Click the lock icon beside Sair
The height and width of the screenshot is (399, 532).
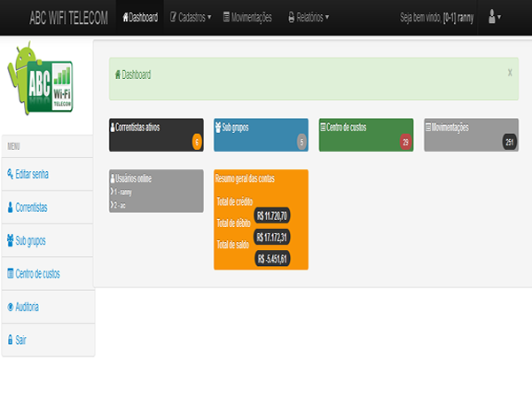coord(10,340)
